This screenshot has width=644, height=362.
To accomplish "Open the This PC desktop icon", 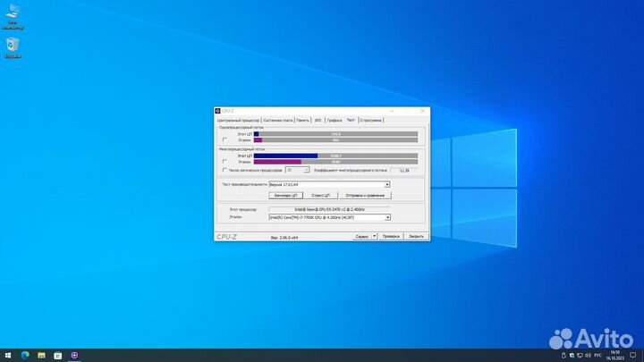I will pos(13,16).
